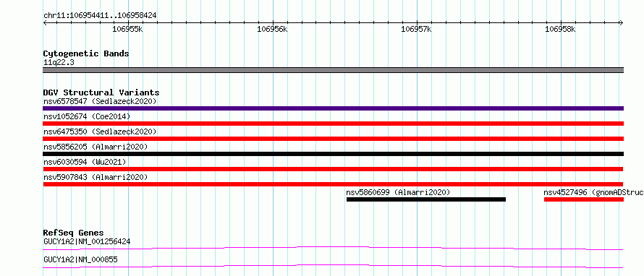The image size is (644, 276).
Task: Click the nsv5856205 black variant bar
Action: click(333, 154)
